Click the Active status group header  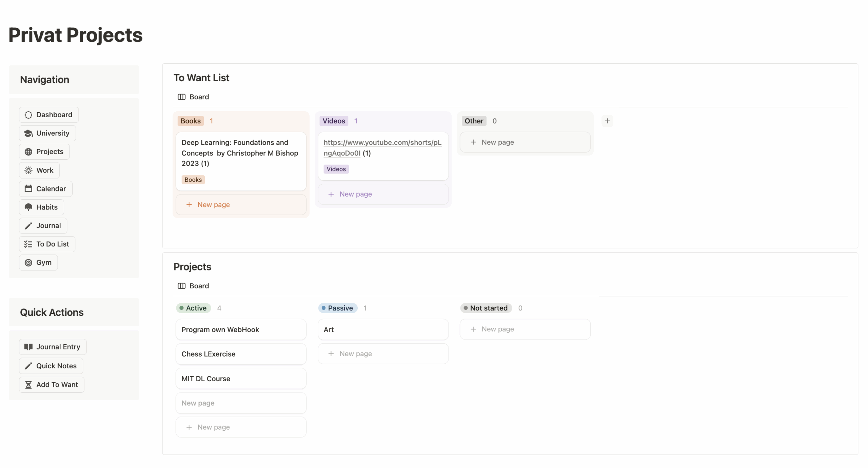pyautogui.click(x=193, y=308)
